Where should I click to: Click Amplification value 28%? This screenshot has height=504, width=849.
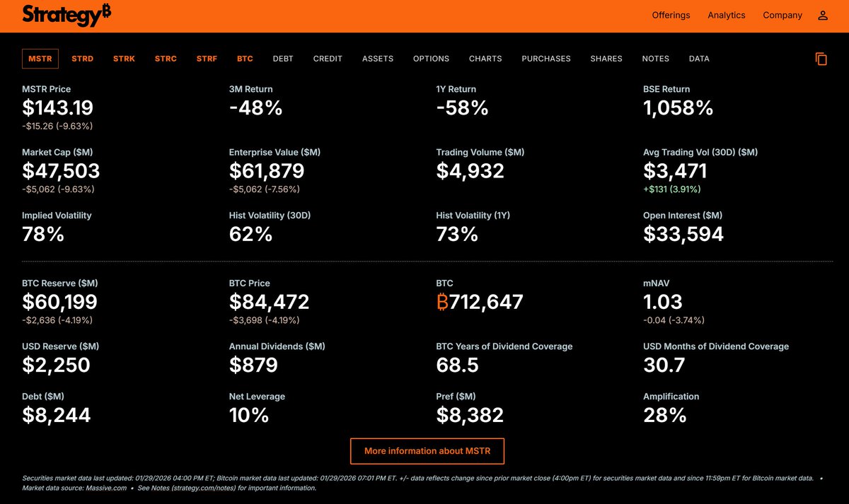664,415
